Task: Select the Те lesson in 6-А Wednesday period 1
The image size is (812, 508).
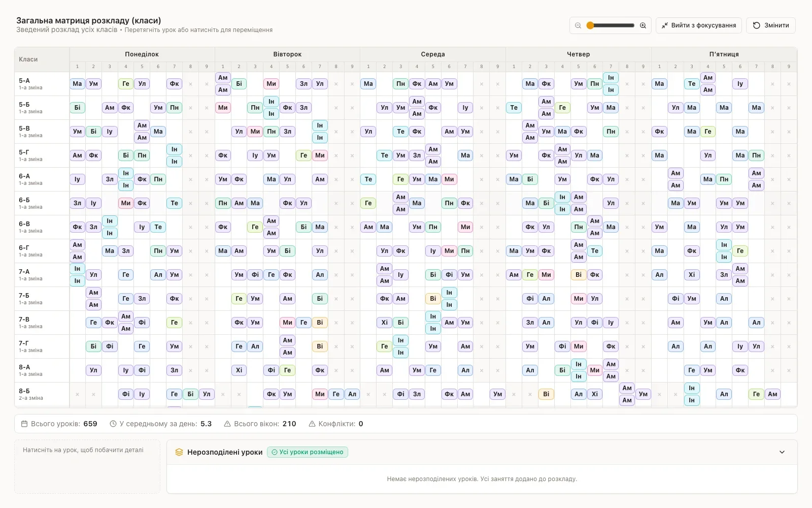Action: pos(368,179)
